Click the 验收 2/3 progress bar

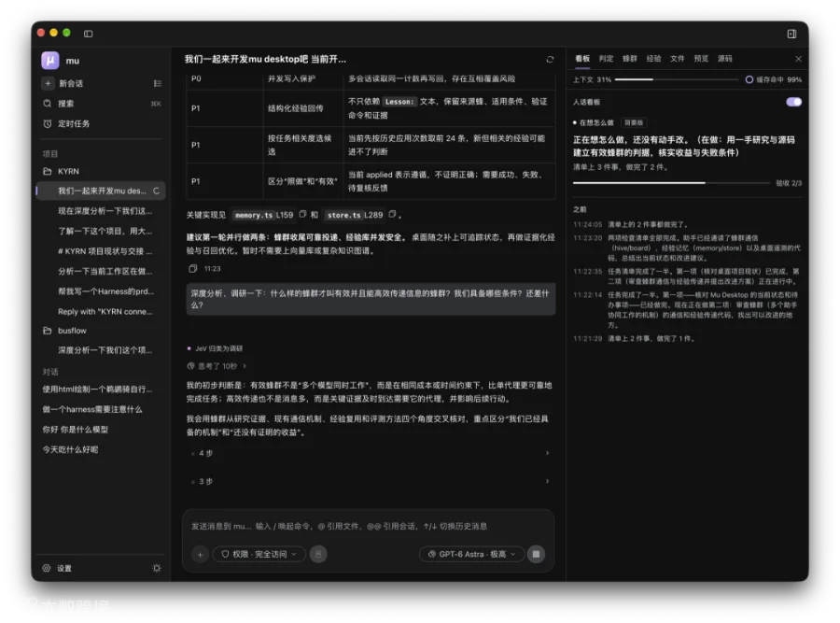(x=671, y=183)
